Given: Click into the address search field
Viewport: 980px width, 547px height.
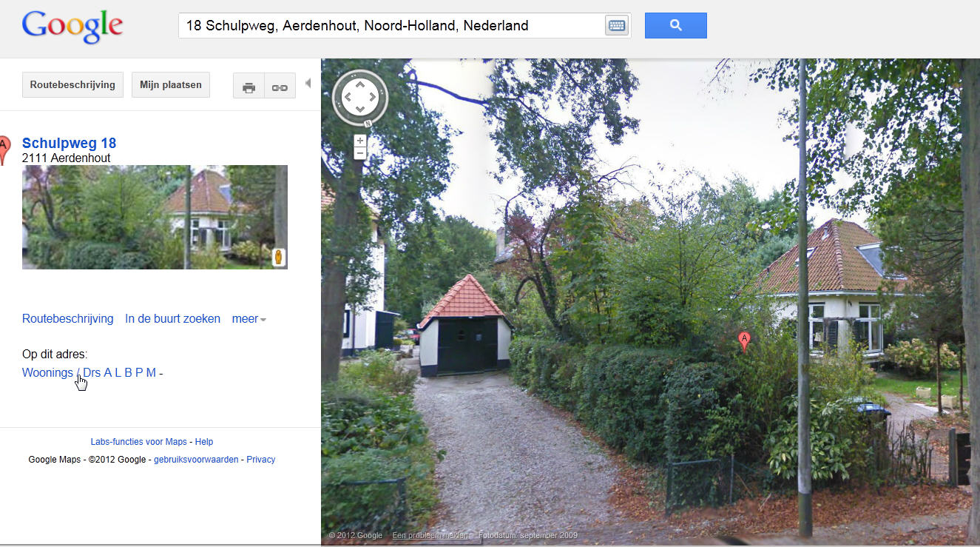Looking at the screenshot, I should pos(392,26).
